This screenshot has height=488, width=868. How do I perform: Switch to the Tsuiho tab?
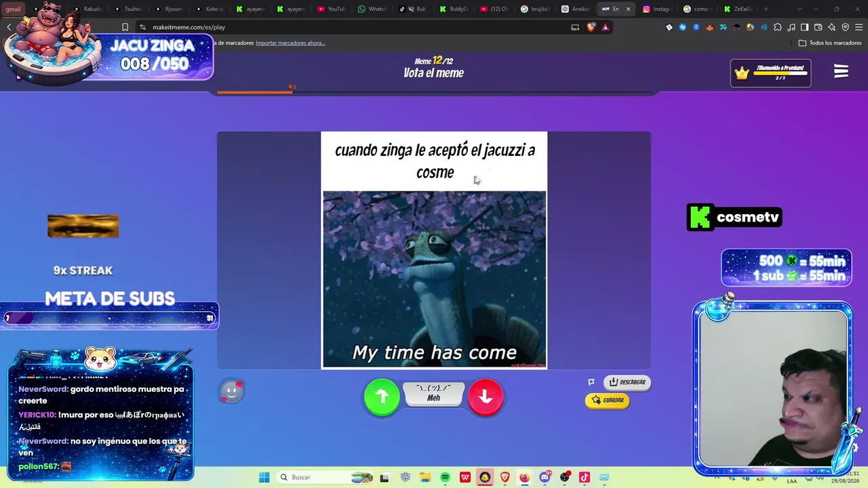(128, 9)
